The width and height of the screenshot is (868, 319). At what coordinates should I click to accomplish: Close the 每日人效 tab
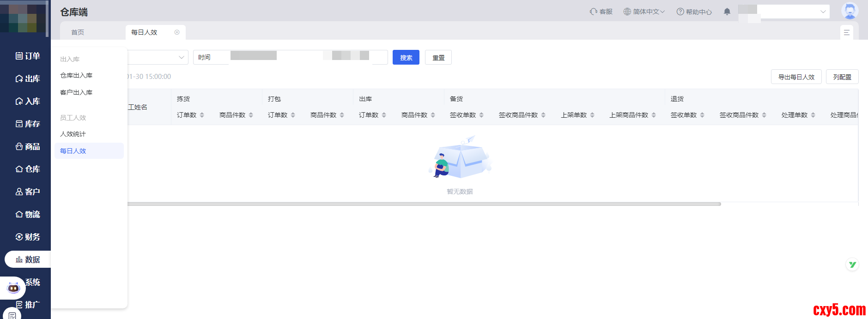click(x=177, y=32)
